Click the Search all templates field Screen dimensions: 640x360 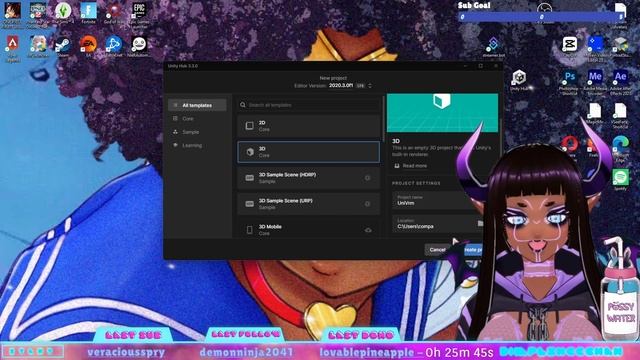(x=309, y=105)
